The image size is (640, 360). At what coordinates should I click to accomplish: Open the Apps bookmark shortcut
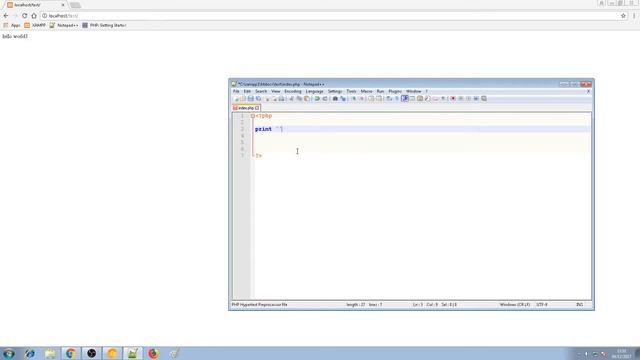11,25
